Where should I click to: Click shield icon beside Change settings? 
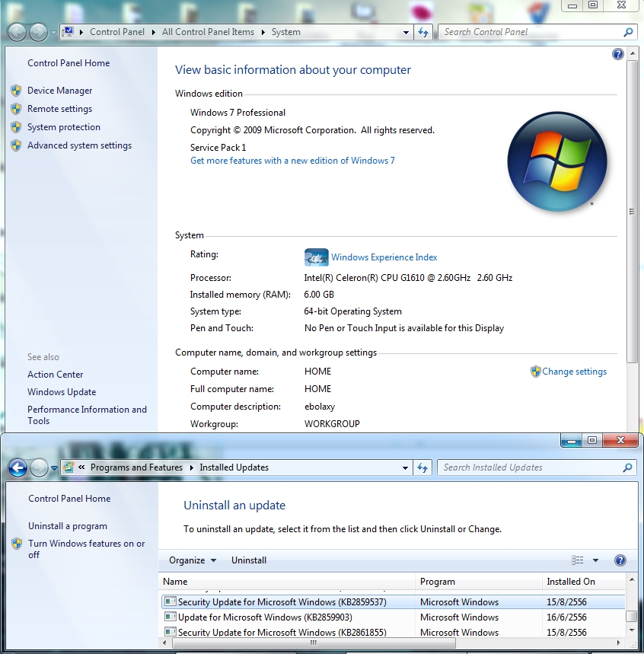tap(536, 372)
